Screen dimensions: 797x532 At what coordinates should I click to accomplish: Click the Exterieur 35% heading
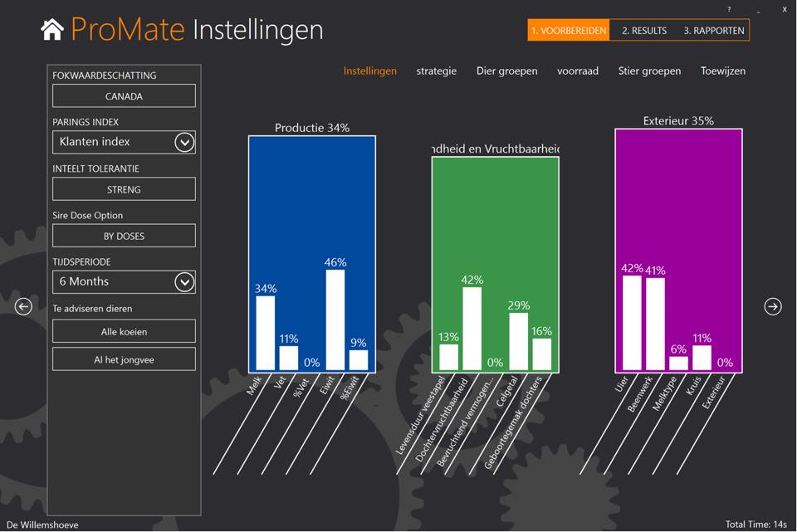coord(678,121)
